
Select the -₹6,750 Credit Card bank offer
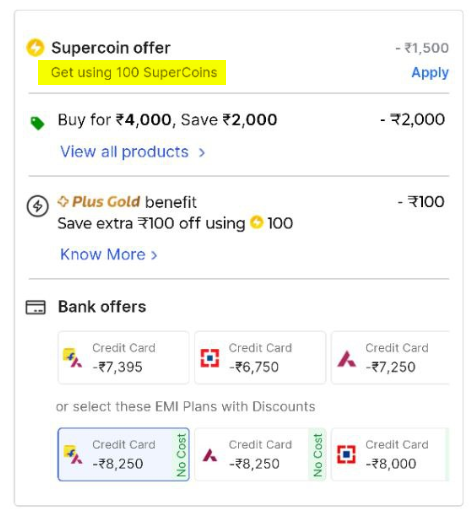260,358
